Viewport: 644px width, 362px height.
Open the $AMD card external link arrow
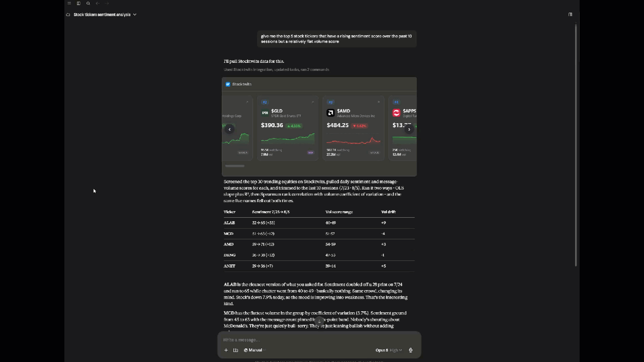click(378, 102)
